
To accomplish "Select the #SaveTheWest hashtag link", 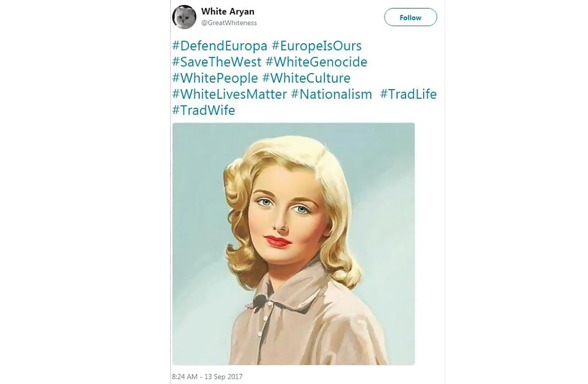I will tap(217, 62).
